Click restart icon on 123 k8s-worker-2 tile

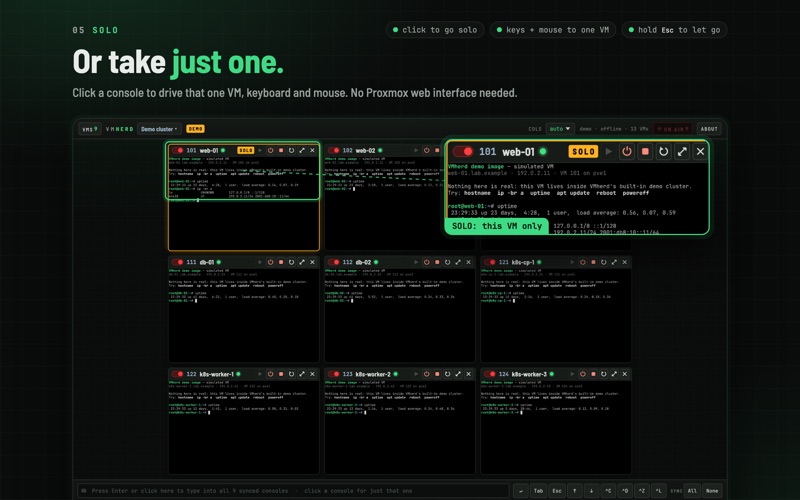click(x=447, y=374)
